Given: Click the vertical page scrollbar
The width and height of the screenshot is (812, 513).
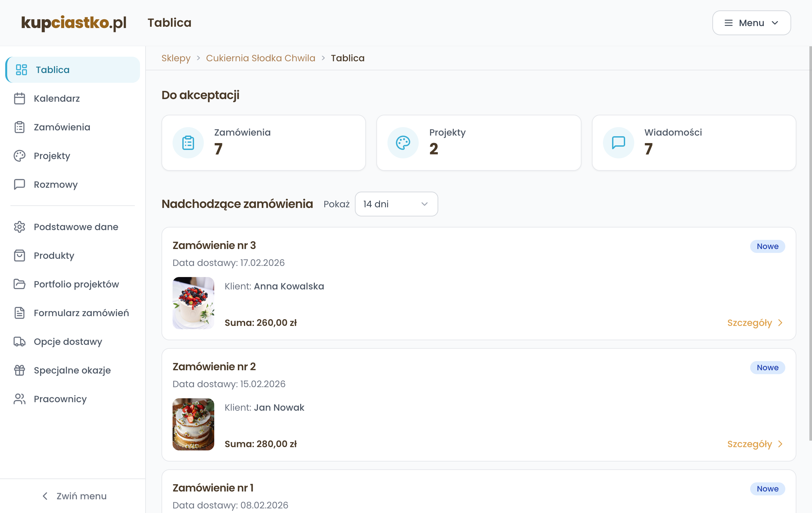Looking at the screenshot, I should pyautogui.click(x=810, y=243).
